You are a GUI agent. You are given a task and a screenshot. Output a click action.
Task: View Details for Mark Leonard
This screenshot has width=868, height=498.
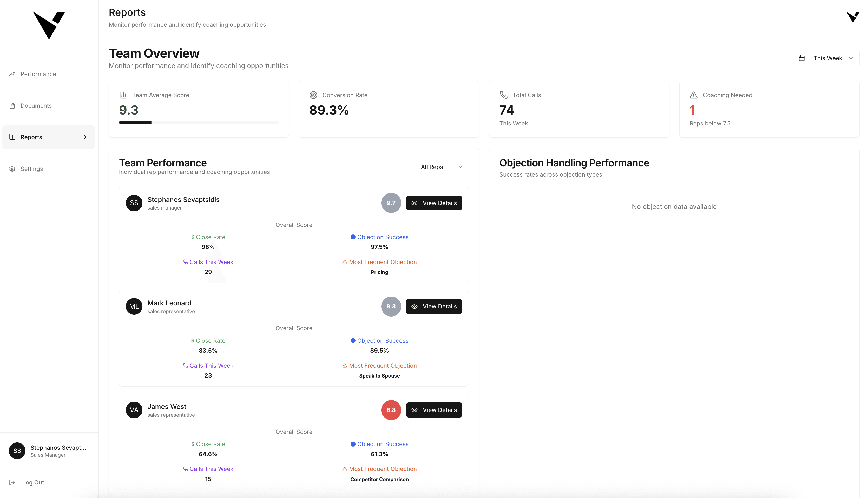click(434, 306)
